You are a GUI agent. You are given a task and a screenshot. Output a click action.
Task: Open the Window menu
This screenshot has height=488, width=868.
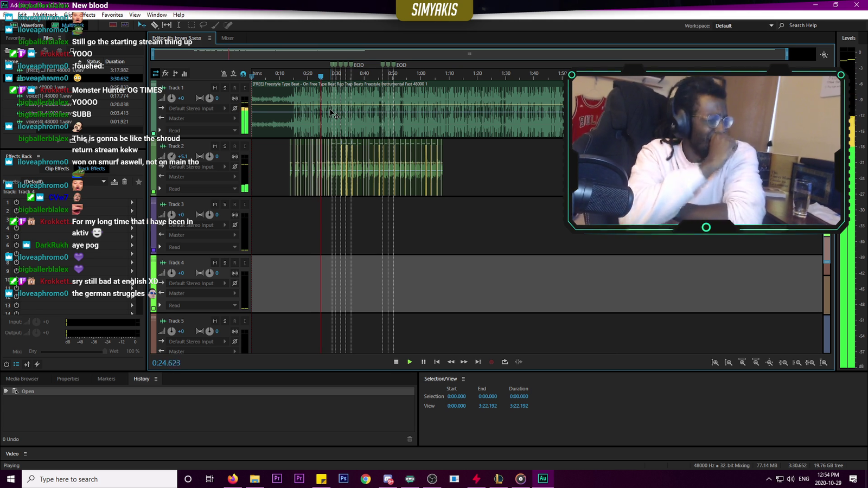pos(156,15)
